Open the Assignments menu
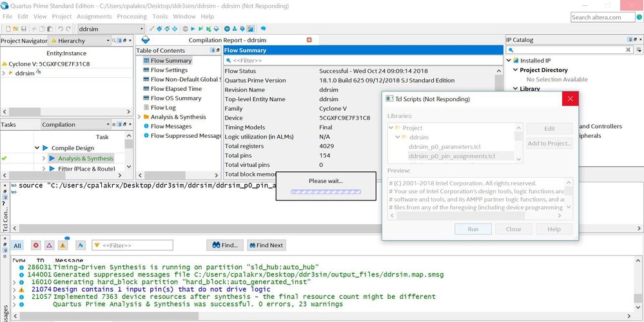644x322 pixels. click(94, 16)
